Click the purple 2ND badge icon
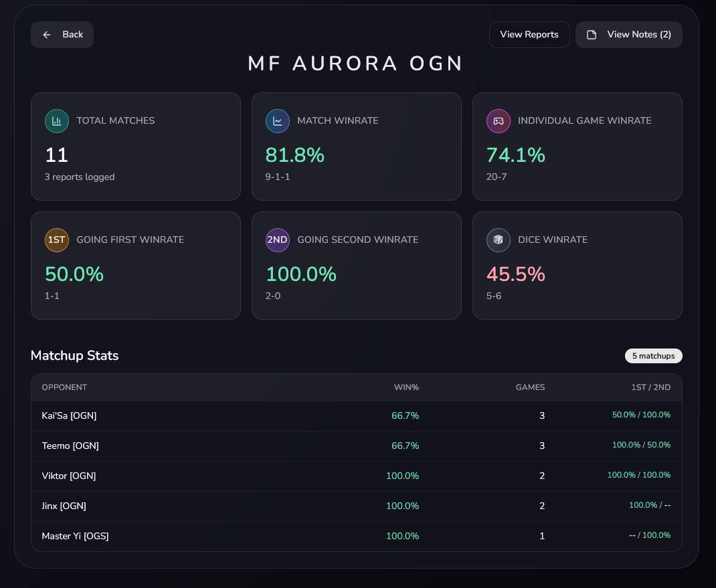This screenshot has height=588, width=716. 277,239
